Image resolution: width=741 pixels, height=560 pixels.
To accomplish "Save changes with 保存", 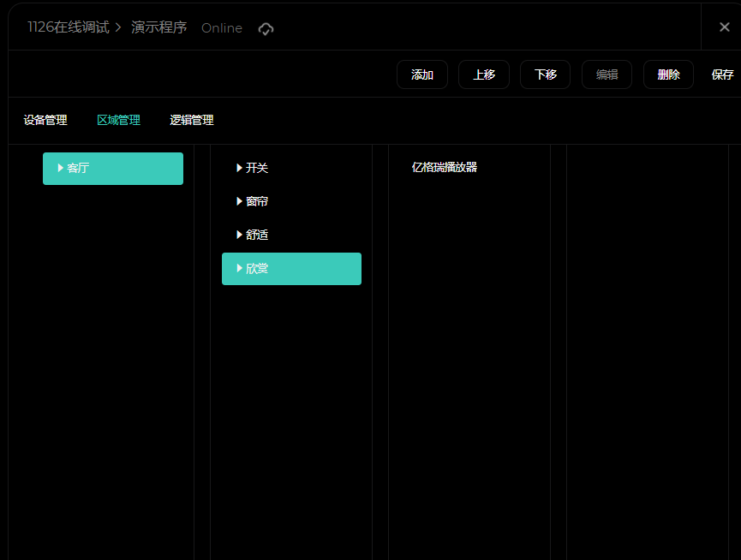I will pos(722,74).
